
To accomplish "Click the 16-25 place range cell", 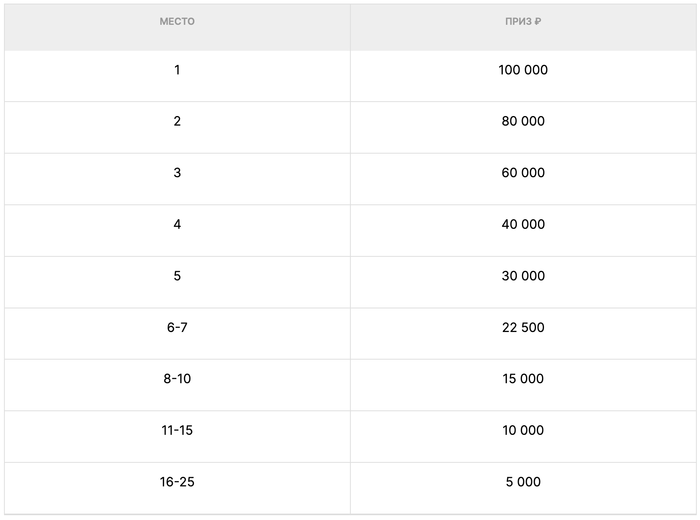I will (x=177, y=482).
